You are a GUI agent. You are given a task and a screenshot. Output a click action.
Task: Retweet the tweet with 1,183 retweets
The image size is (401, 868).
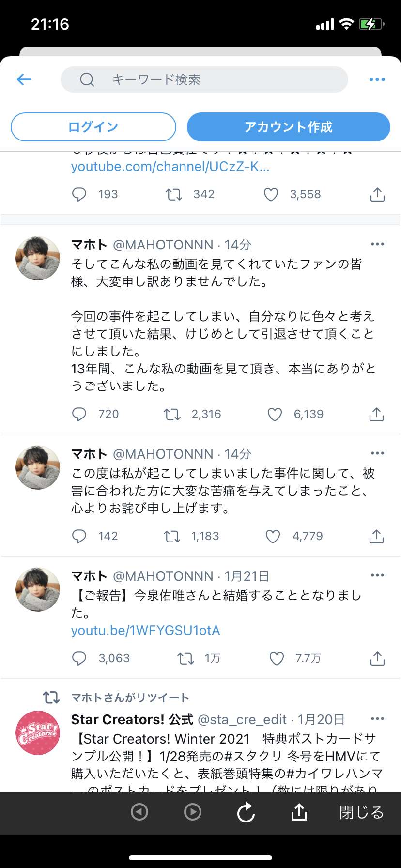coord(172,536)
